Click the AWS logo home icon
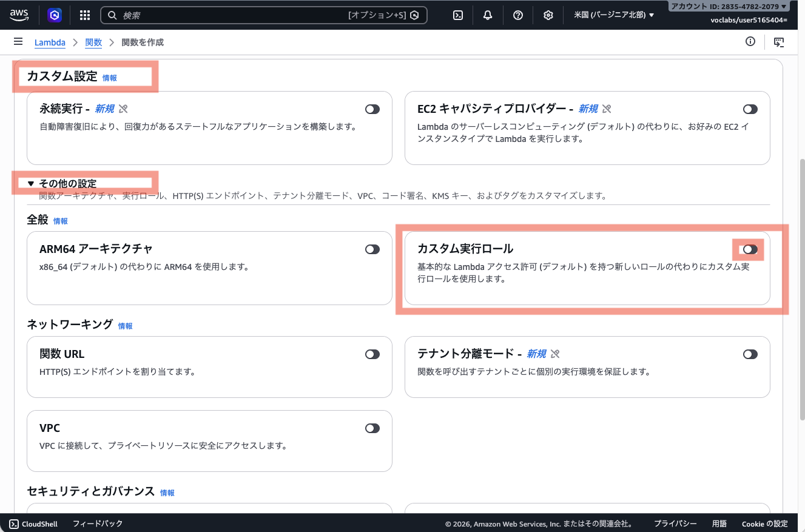 19,15
